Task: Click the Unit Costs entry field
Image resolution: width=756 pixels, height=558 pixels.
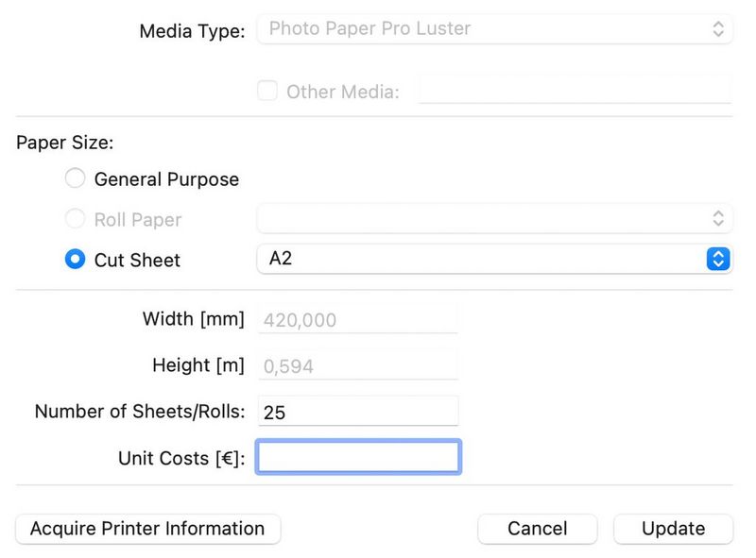Action: tap(357, 456)
